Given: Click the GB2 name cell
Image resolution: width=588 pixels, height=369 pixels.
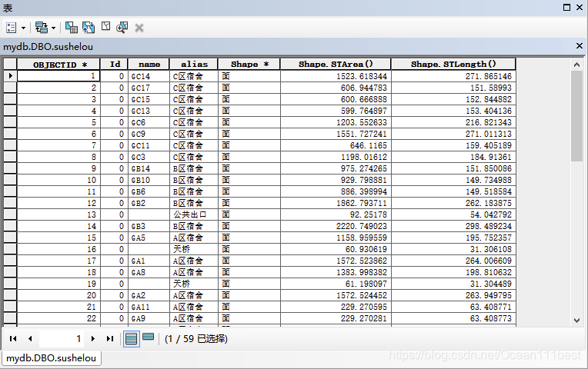Looking at the screenshot, I should coord(149,204).
